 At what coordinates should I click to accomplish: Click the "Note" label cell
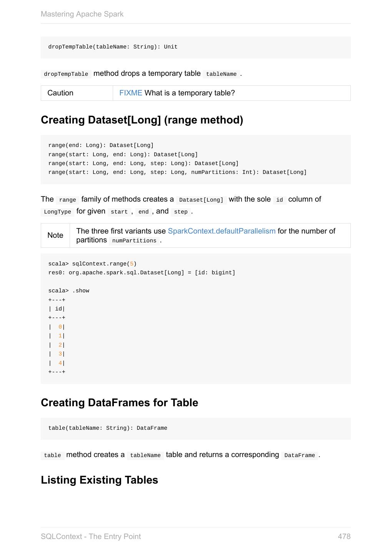(x=55, y=235)
